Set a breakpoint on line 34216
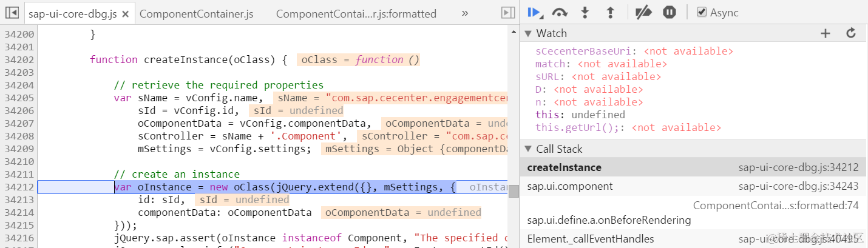868x248 pixels. pos(19,238)
